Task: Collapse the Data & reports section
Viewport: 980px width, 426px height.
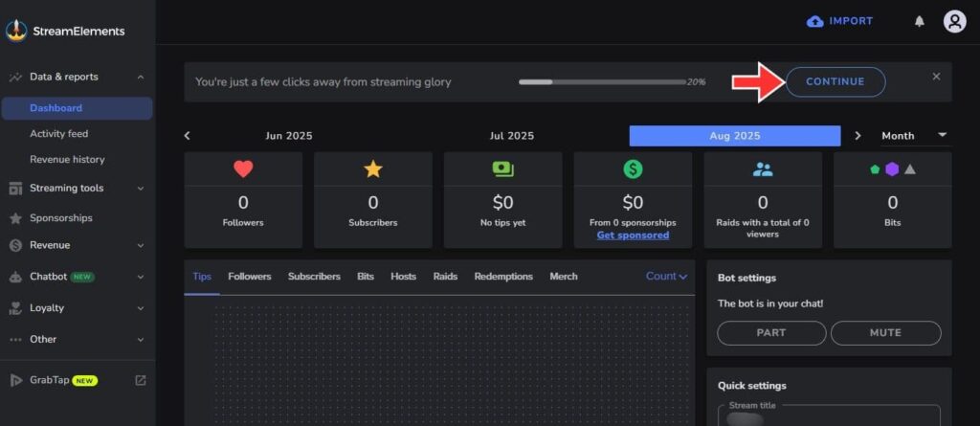Action: (x=141, y=77)
